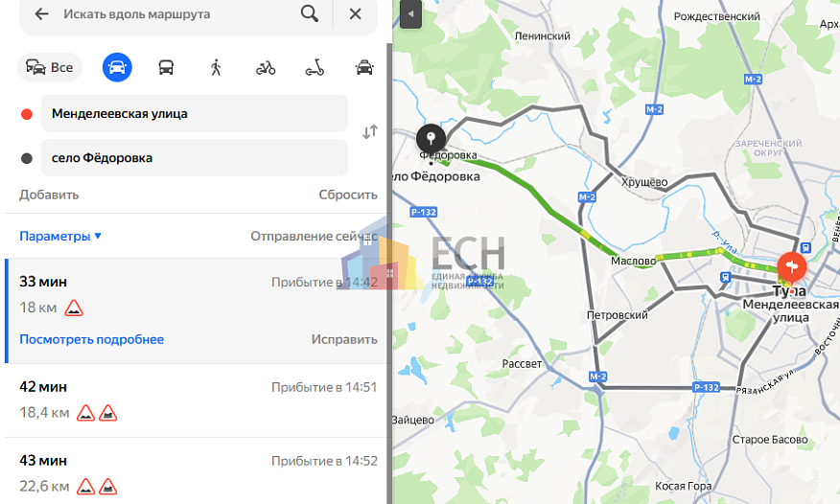Collapse the side panel with arrow button
The width and height of the screenshot is (840, 504).
pos(411,14)
